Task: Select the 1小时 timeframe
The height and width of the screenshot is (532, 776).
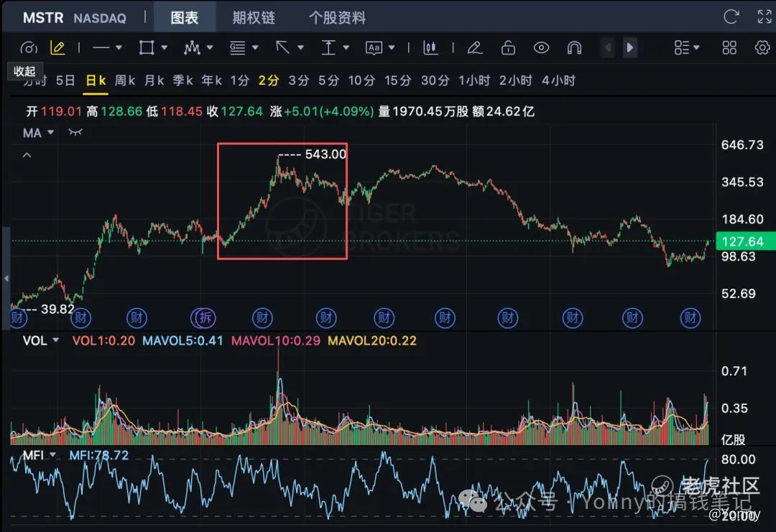Action: coord(474,80)
